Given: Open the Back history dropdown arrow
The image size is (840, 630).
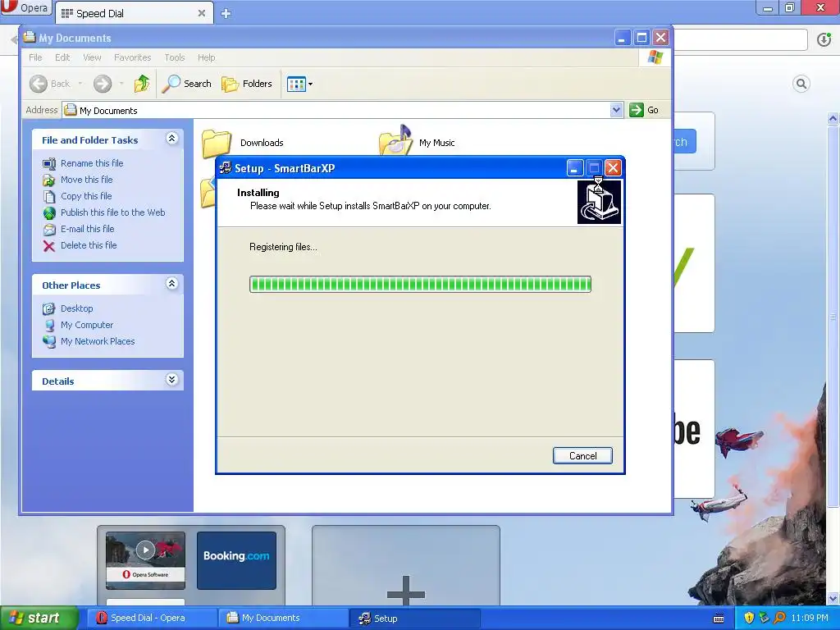Looking at the screenshot, I should (x=80, y=84).
